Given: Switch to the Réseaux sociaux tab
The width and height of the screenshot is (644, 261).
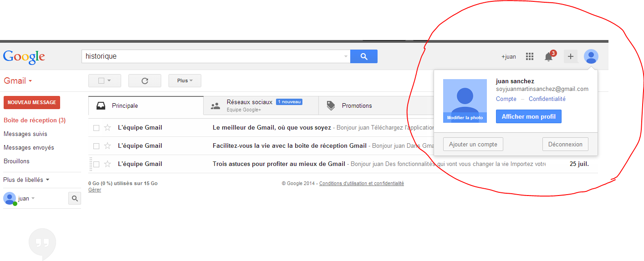Looking at the screenshot, I should tap(261, 105).
